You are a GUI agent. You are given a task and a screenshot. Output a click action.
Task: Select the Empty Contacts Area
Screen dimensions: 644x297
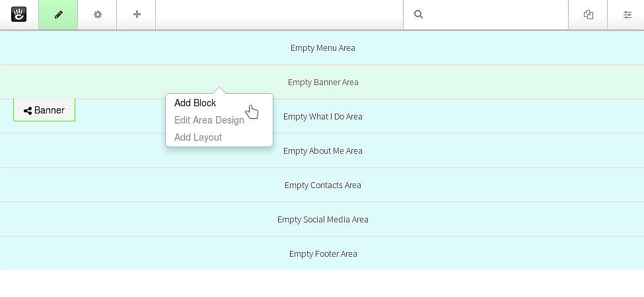click(322, 185)
